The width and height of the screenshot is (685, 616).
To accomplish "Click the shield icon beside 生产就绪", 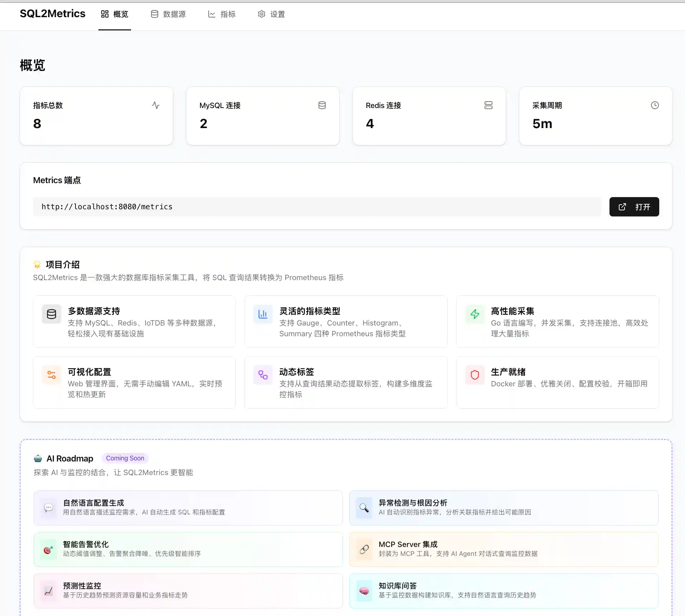I will pos(475,375).
